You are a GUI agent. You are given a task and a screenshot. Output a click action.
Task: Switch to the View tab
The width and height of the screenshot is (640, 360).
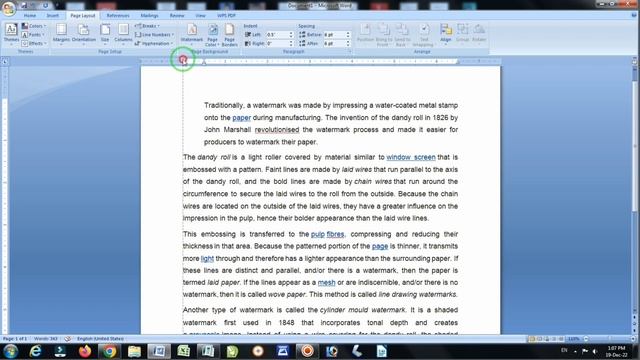pos(200,16)
